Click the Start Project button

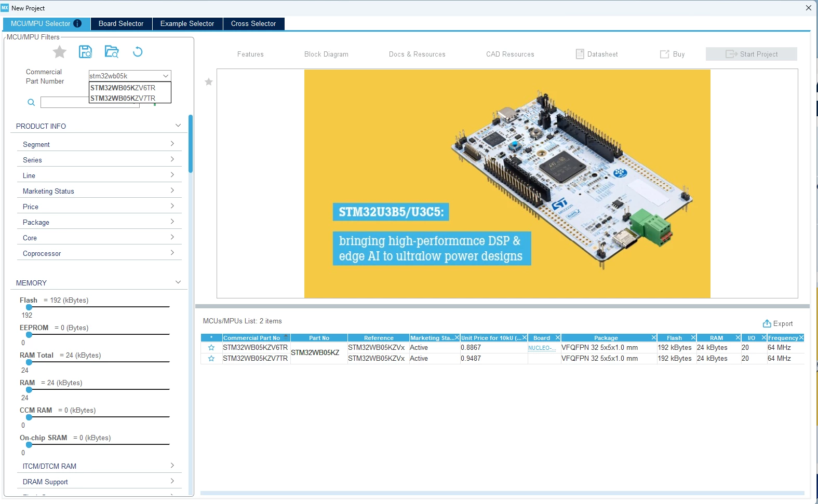pyautogui.click(x=752, y=54)
